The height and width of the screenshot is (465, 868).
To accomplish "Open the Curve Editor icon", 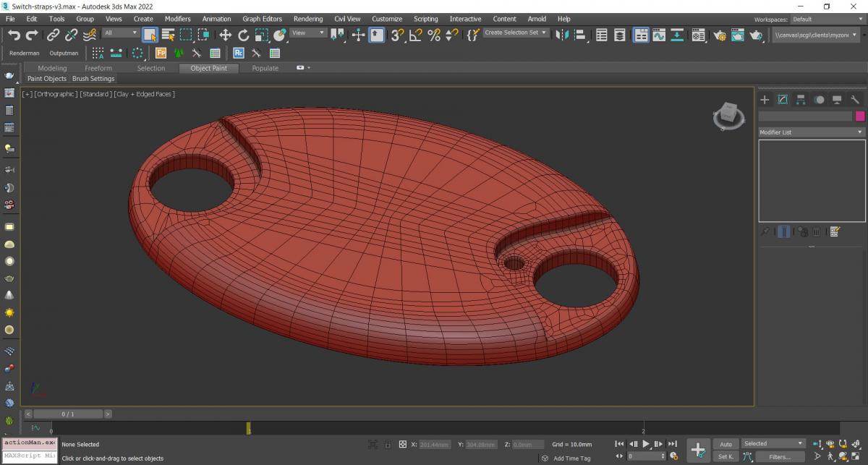I will tap(658, 35).
